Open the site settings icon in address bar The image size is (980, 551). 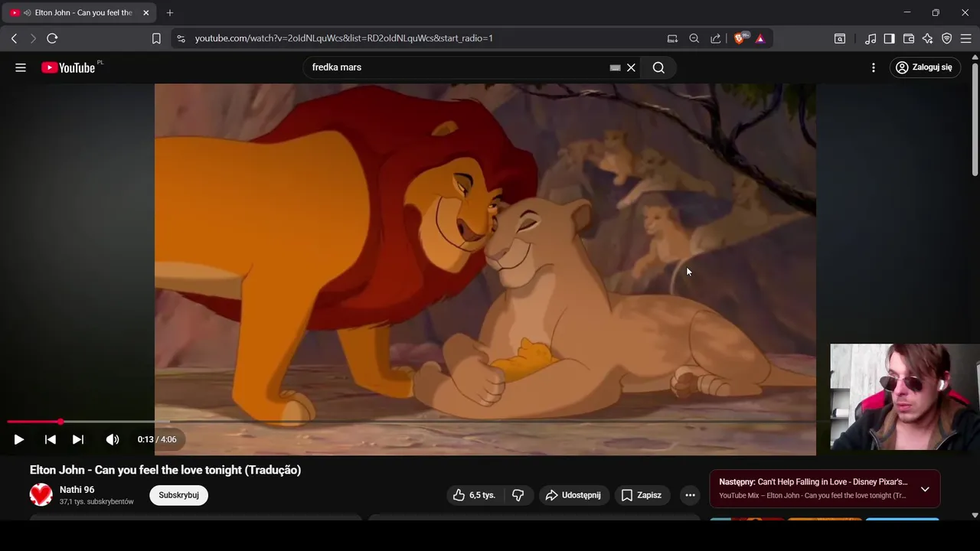[x=180, y=38]
